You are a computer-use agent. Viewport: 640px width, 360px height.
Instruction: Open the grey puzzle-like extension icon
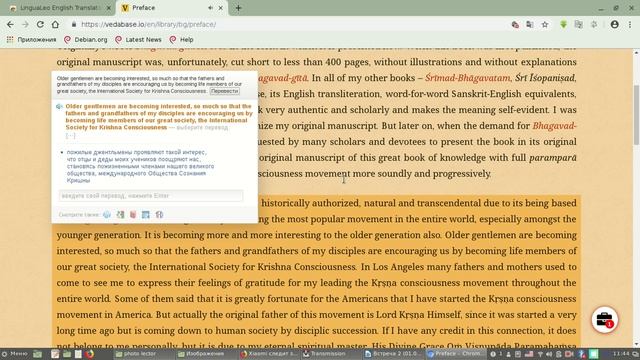pyautogui.click(x=594, y=24)
